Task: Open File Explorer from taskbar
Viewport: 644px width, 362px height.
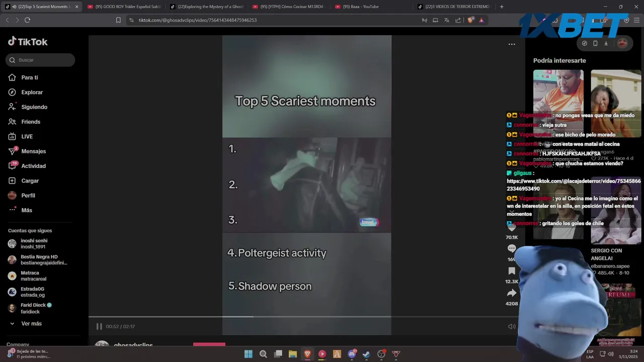Action: (293, 354)
